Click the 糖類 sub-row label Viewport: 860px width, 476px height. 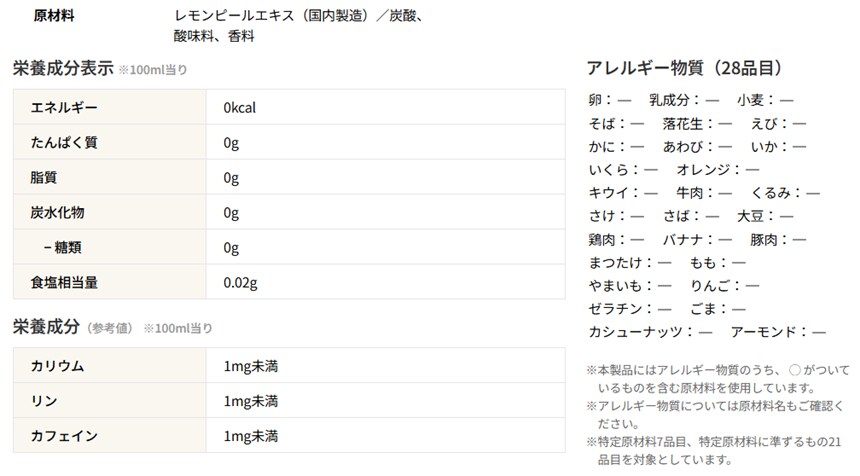pyautogui.click(x=68, y=248)
